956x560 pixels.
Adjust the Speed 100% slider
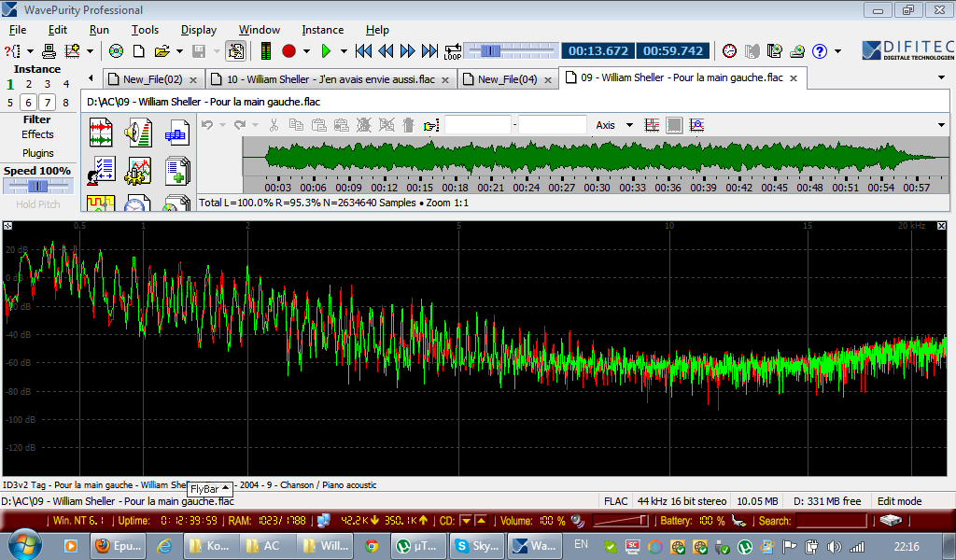click(x=37, y=187)
